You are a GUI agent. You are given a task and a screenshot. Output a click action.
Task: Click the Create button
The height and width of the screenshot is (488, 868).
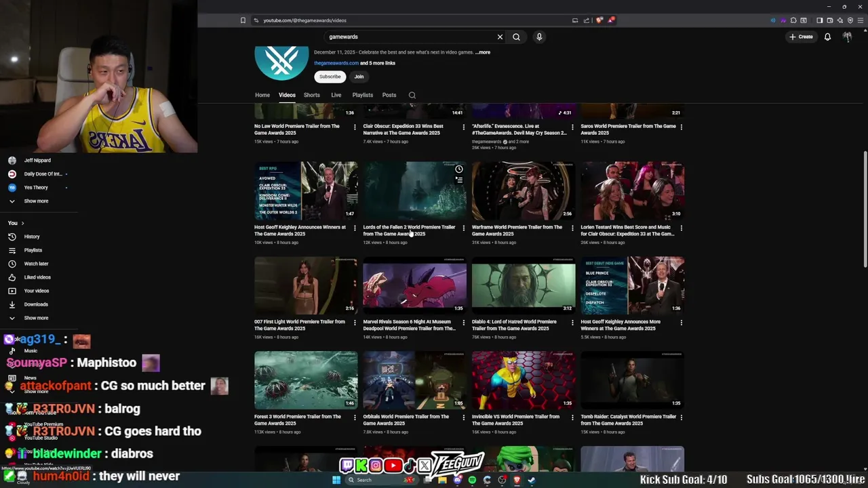pos(801,37)
